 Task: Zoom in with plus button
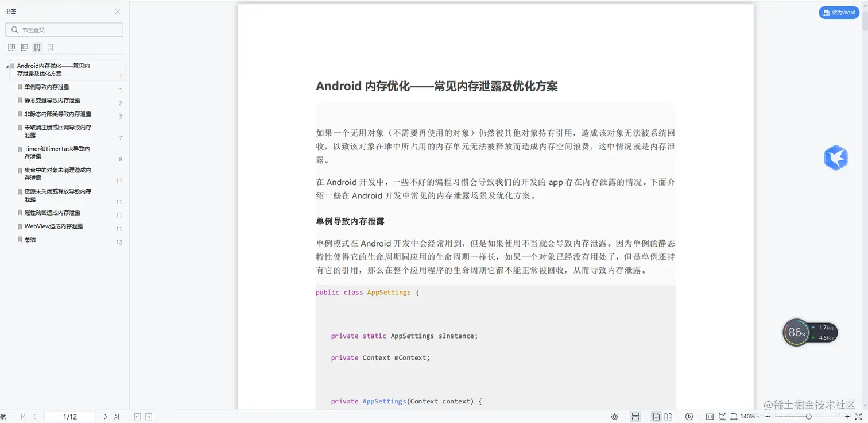847,417
